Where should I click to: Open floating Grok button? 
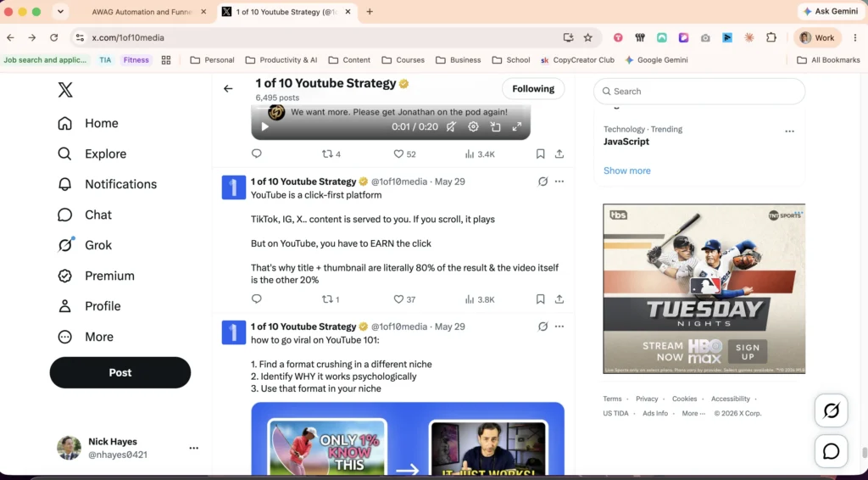coord(831,410)
